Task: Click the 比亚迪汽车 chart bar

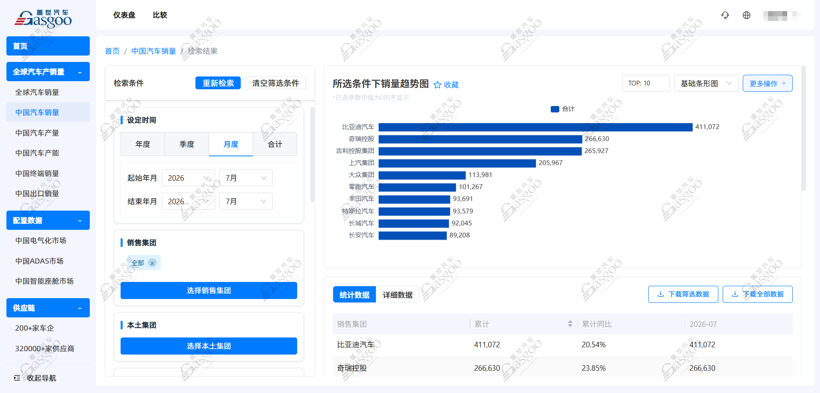Action: coord(536,127)
